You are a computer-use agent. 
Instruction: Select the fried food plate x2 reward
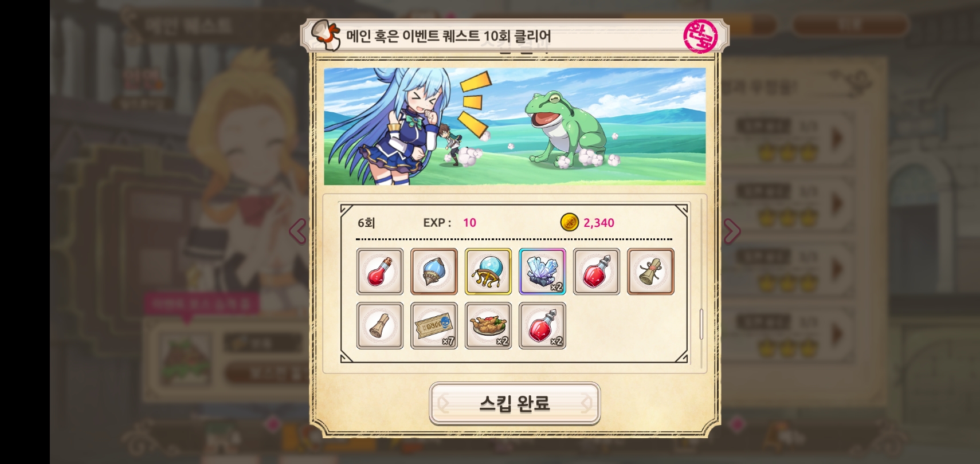point(488,326)
